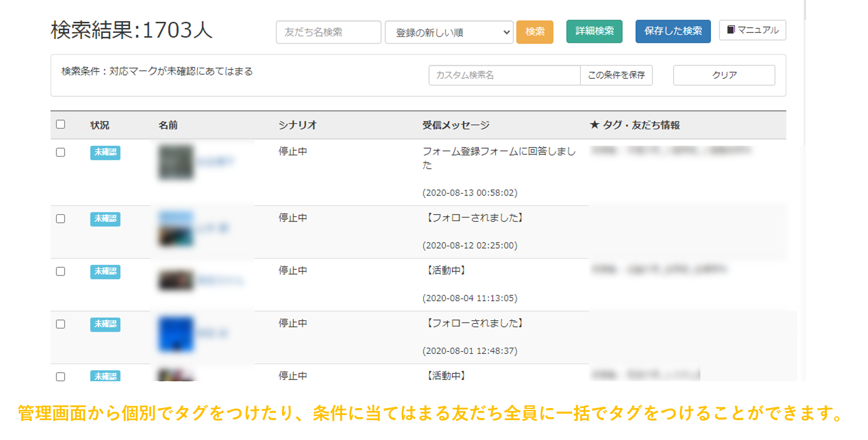Viewport: 868px width, 440px height.
Task: Click 未確認 badge in 2020-08-01 row
Action: click(105, 324)
